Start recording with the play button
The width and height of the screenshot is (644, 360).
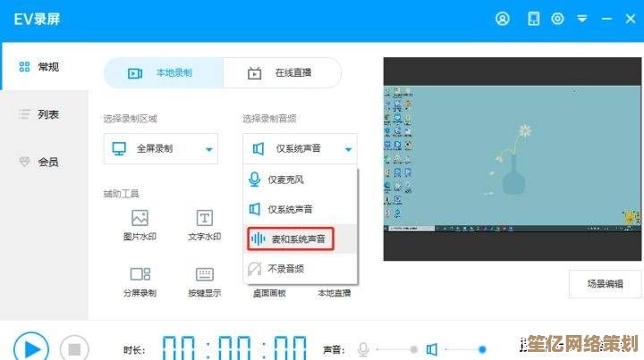pyautogui.click(x=31, y=349)
